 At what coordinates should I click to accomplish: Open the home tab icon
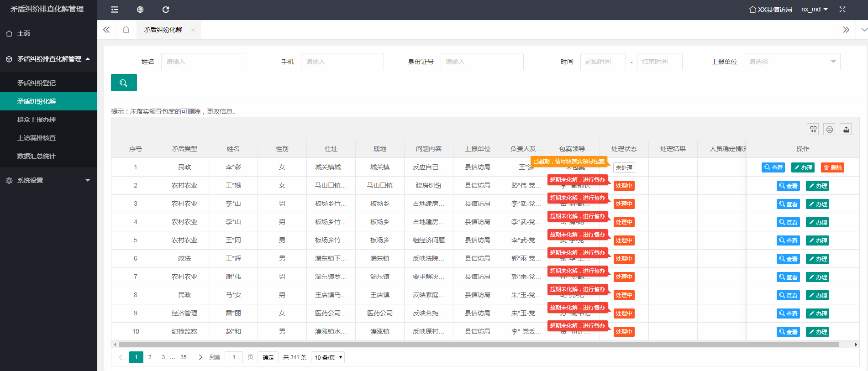click(x=126, y=30)
